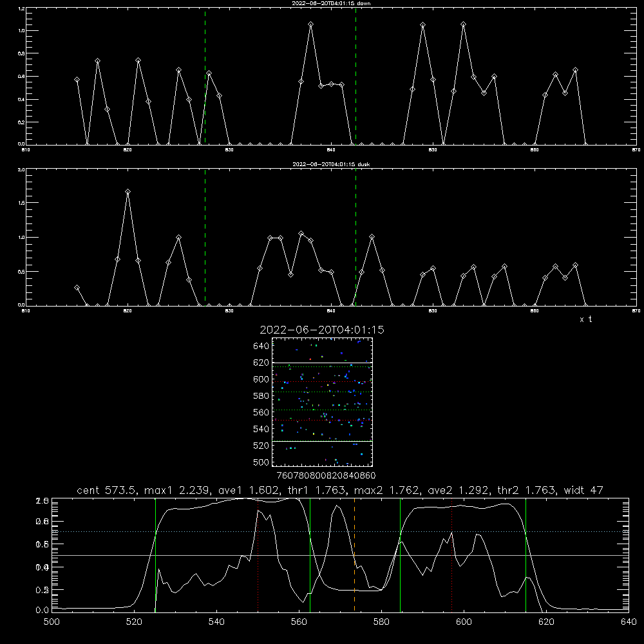Click the dawn plot diamond peak at 838

311,24
